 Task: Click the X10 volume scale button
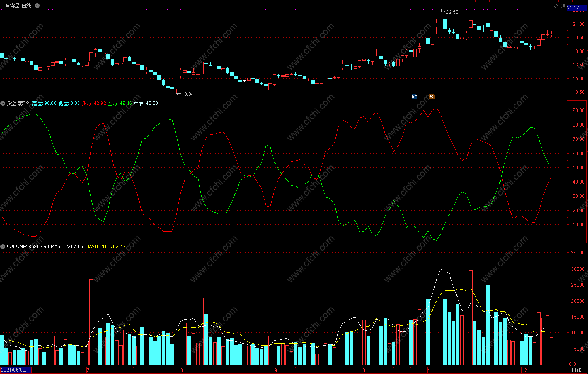pos(572,364)
